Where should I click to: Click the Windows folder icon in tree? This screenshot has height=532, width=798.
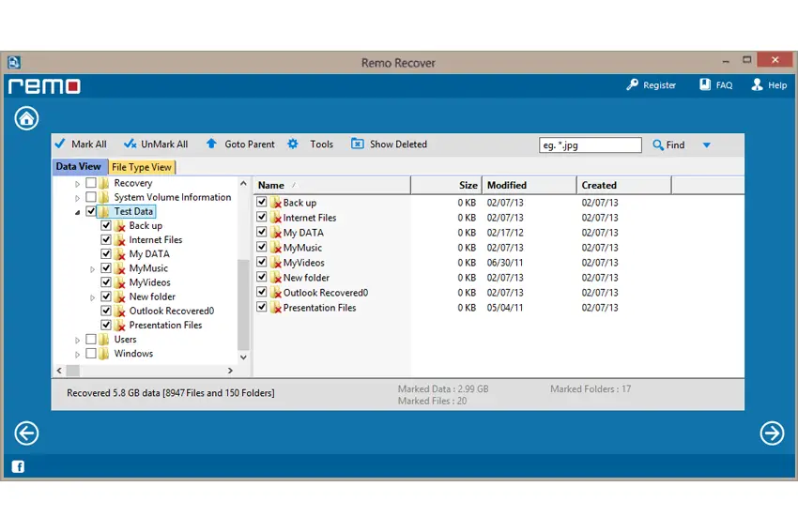[104, 354]
